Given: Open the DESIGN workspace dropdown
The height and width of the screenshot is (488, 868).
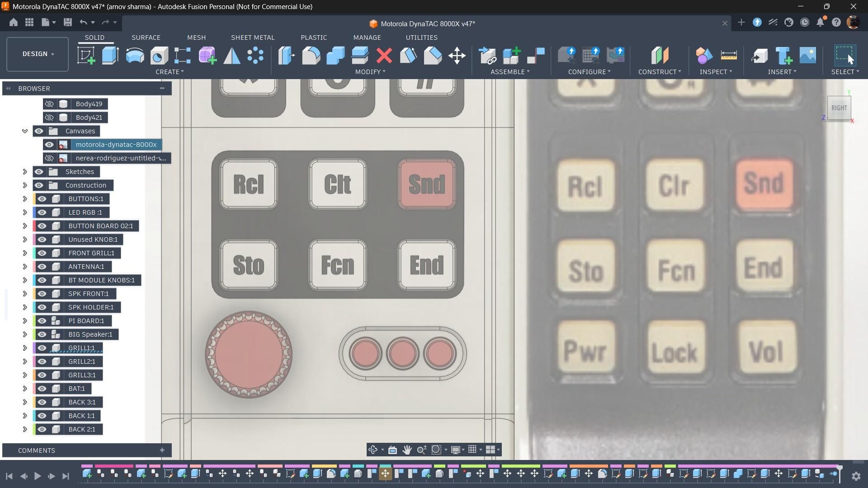Looking at the screenshot, I should (38, 54).
